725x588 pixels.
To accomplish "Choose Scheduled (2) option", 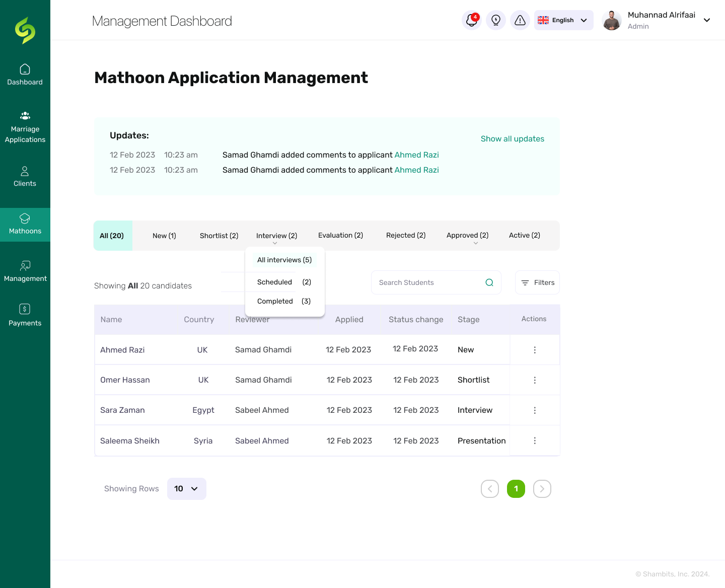I will click(x=284, y=282).
